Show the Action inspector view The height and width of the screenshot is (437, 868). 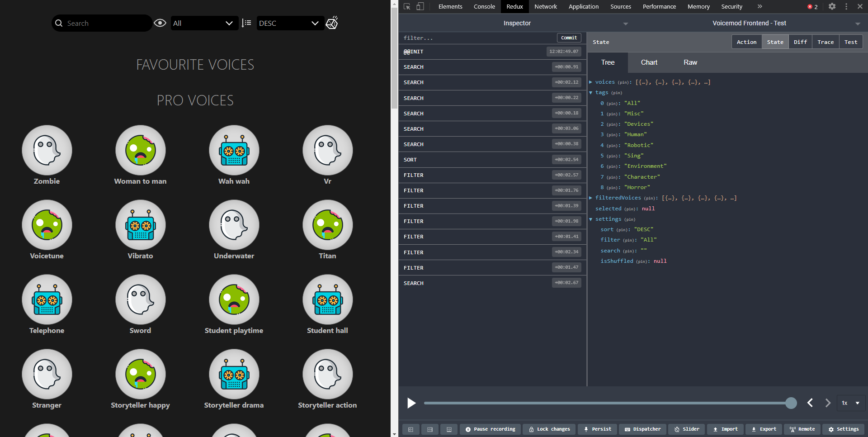746,42
